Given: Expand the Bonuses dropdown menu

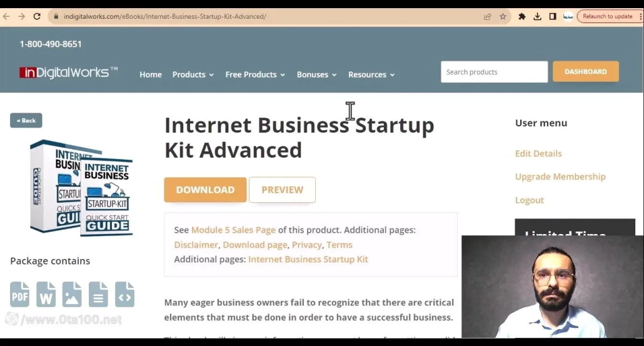Looking at the screenshot, I should (316, 74).
